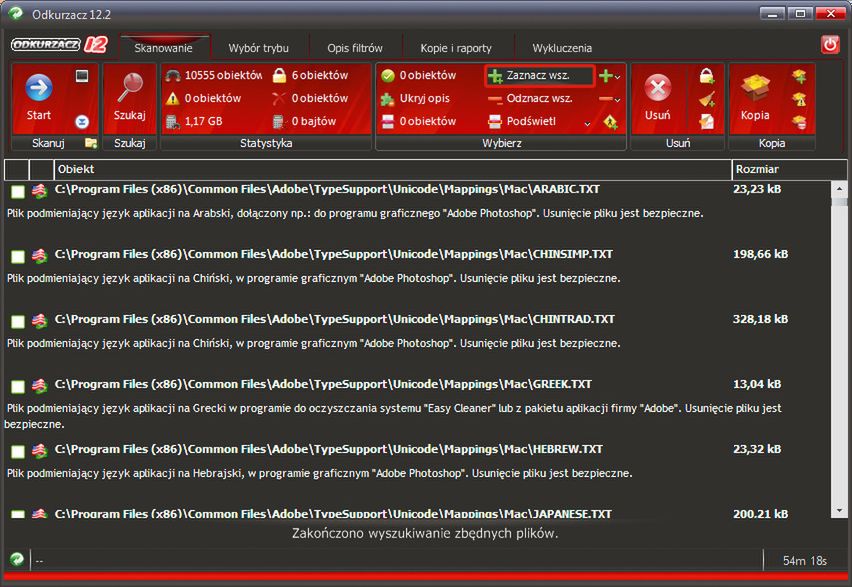Click the red Usuń delete circle icon
Screen dimensions: 852x587
(657, 88)
